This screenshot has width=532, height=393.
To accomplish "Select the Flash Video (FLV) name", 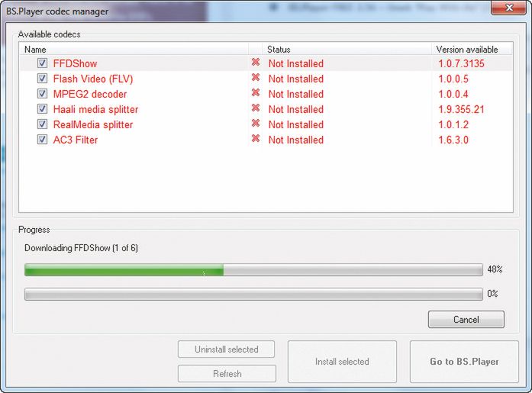I will tap(93, 79).
